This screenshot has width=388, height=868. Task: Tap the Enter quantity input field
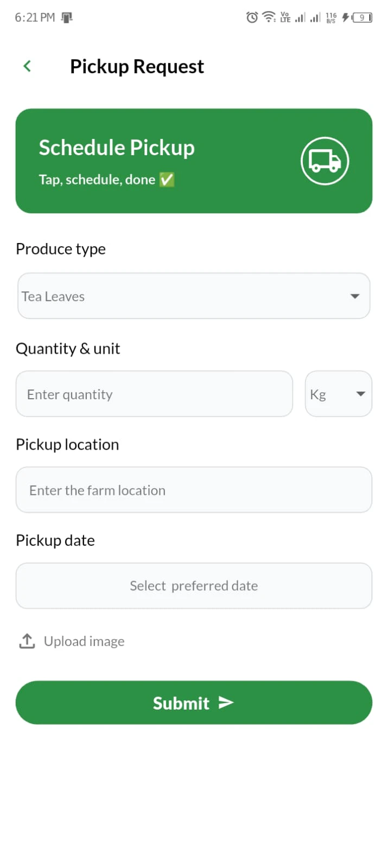coord(154,394)
